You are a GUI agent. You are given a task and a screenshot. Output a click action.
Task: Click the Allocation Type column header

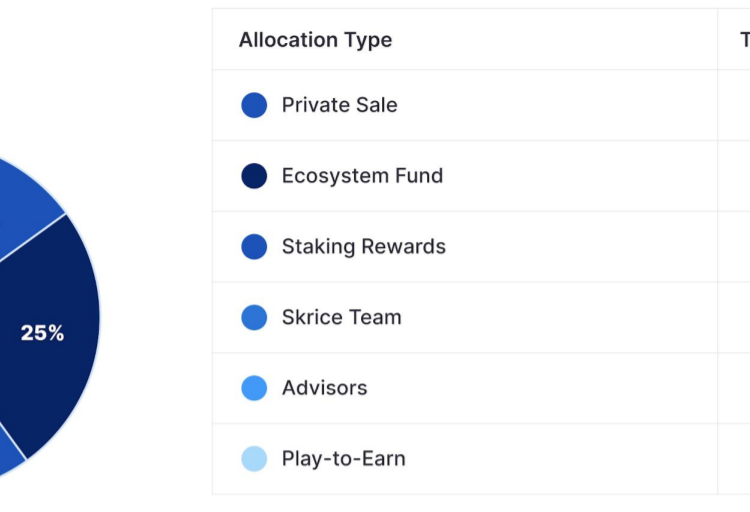tap(316, 40)
